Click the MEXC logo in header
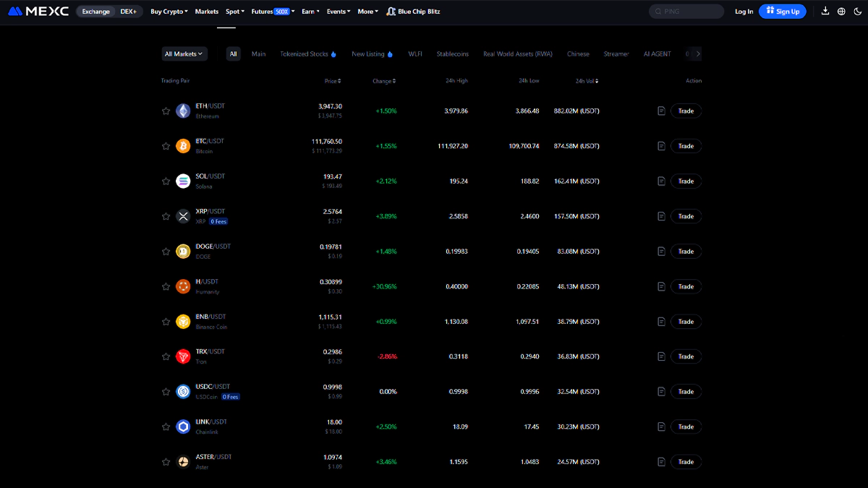This screenshot has height=488, width=868. (x=38, y=12)
